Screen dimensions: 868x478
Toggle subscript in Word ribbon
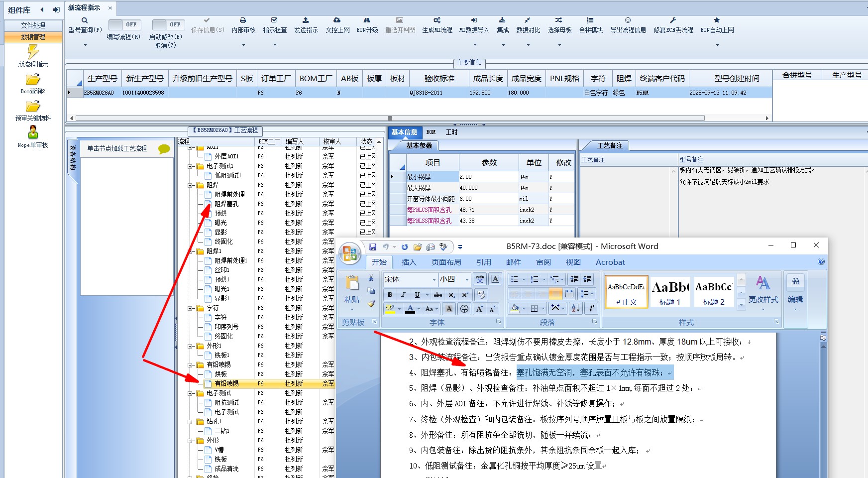pyautogui.click(x=451, y=294)
